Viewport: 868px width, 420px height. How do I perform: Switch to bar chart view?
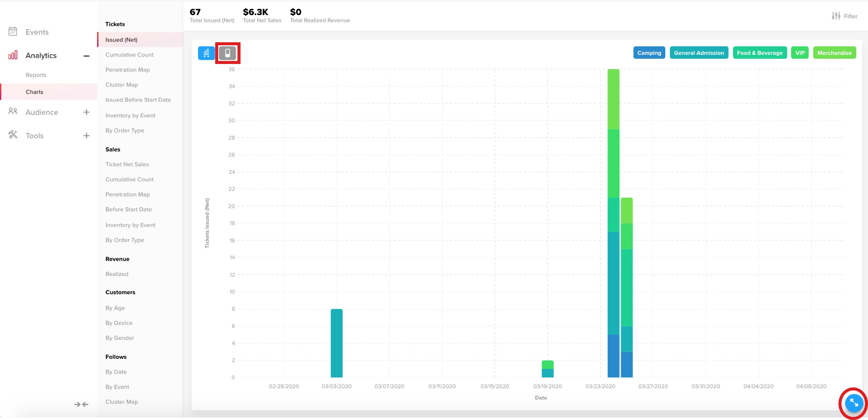206,53
